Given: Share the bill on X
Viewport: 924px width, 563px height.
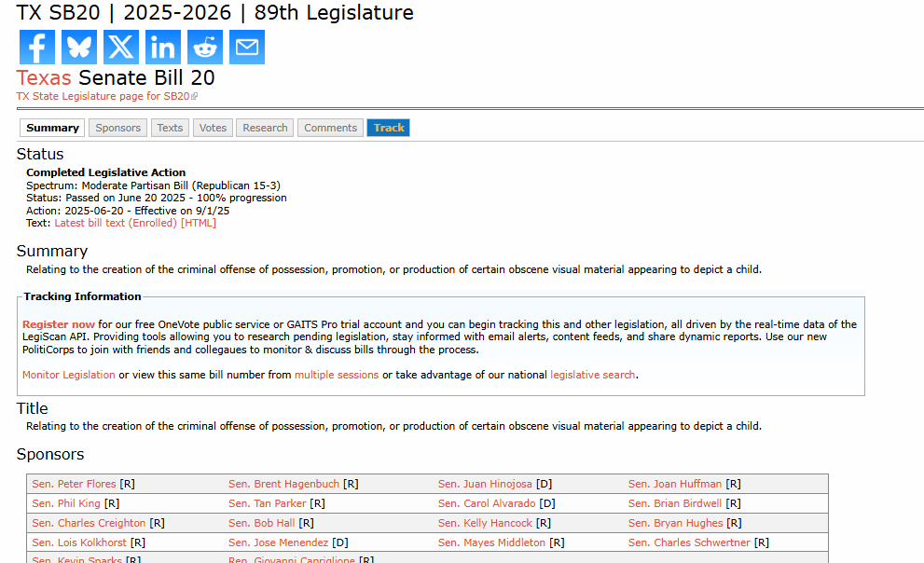Looking at the screenshot, I should pyautogui.click(x=121, y=48).
